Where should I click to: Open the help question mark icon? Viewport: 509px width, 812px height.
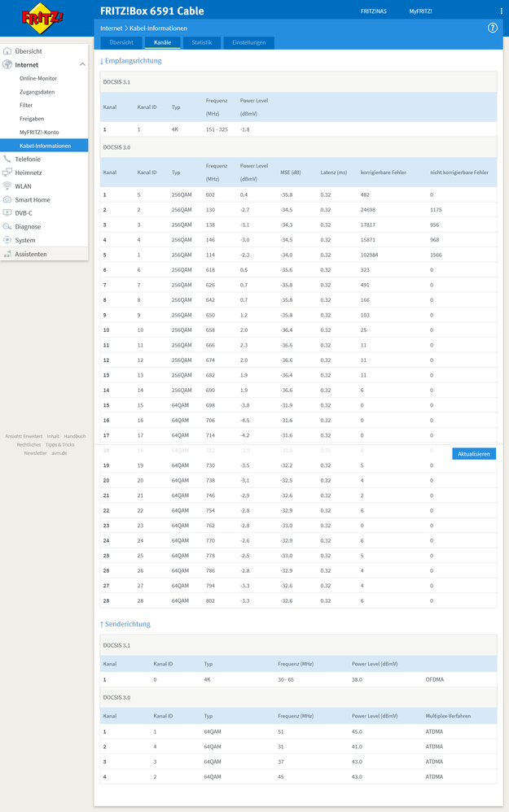coord(493,28)
